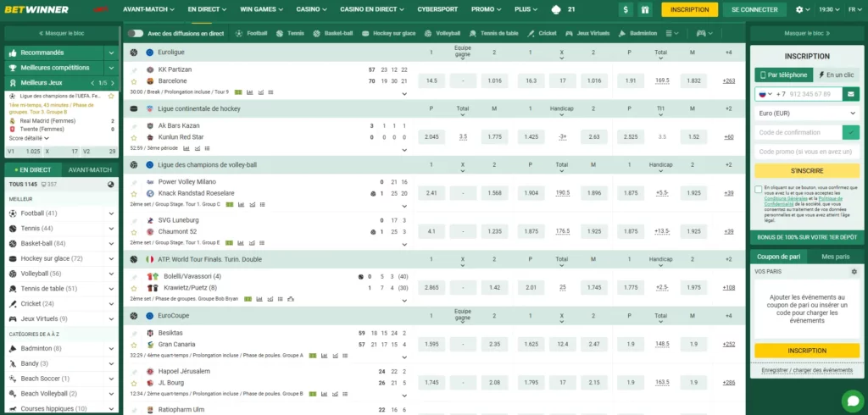The height and width of the screenshot is (415, 868).
Task: Open the esports gamepad dropdown in sports bar
Action: coord(704,33)
